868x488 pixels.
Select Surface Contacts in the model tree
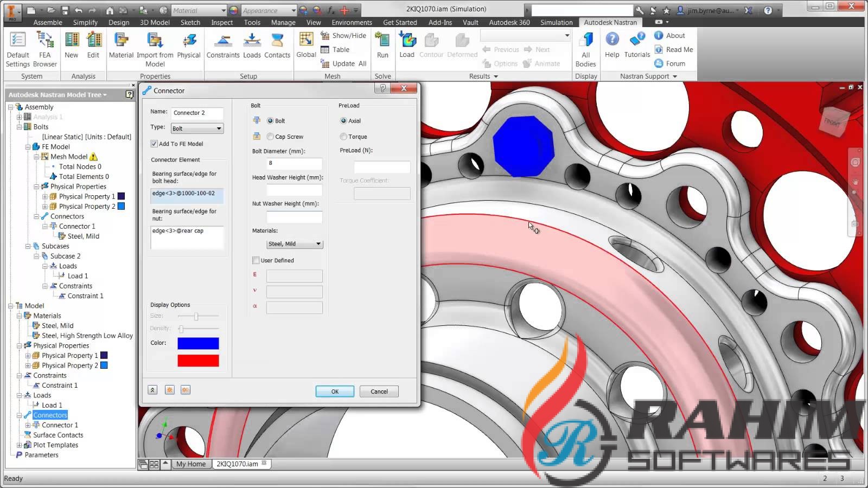[58, 435]
